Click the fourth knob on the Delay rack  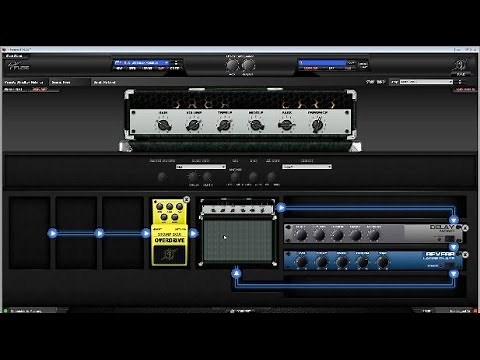tap(355, 235)
